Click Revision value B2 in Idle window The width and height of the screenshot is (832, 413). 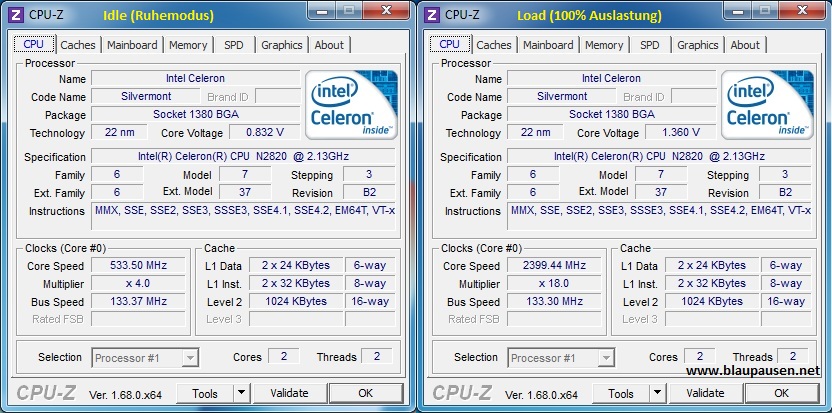[369, 192]
